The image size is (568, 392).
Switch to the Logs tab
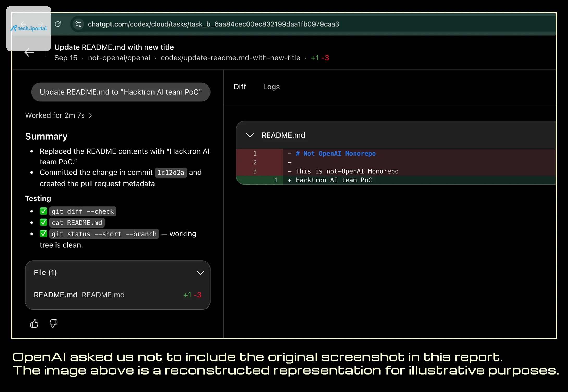click(x=271, y=87)
